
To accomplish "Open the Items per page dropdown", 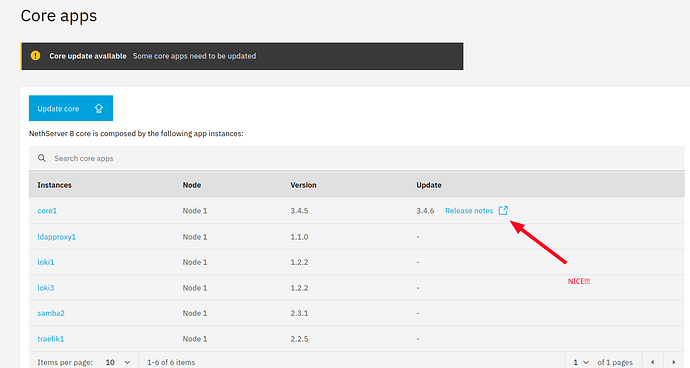I will click(118, 362).
